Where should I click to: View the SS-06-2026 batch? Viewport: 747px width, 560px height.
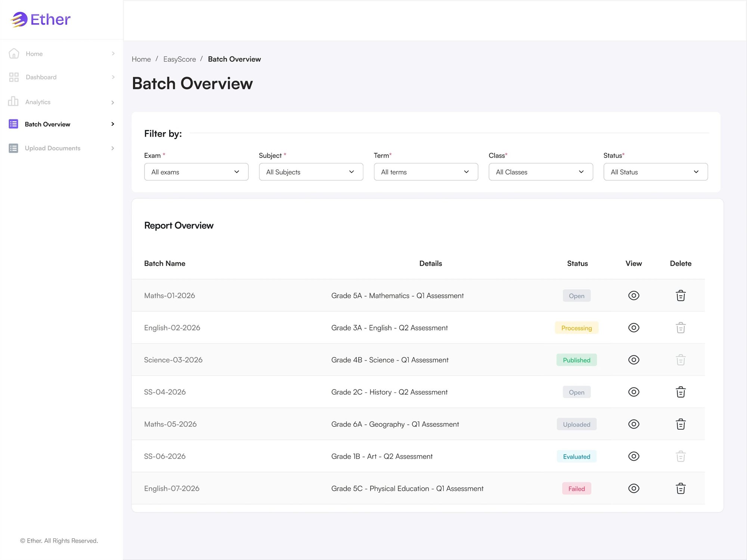[634, 456]
